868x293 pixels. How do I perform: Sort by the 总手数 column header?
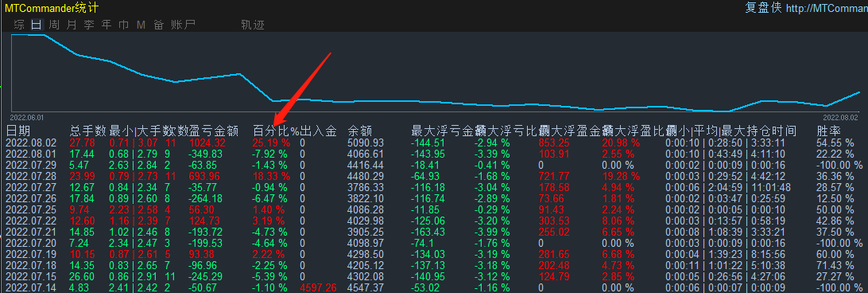pyautogui.click(x=88, y=131)
